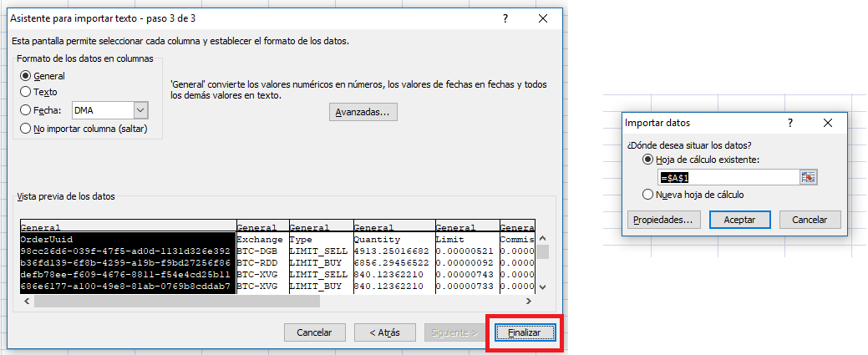The height and width of the screenshot is (355, 868).
Task: Click the LIMIT_SELL cell for BTC-DGB
Action: [318, 251]
